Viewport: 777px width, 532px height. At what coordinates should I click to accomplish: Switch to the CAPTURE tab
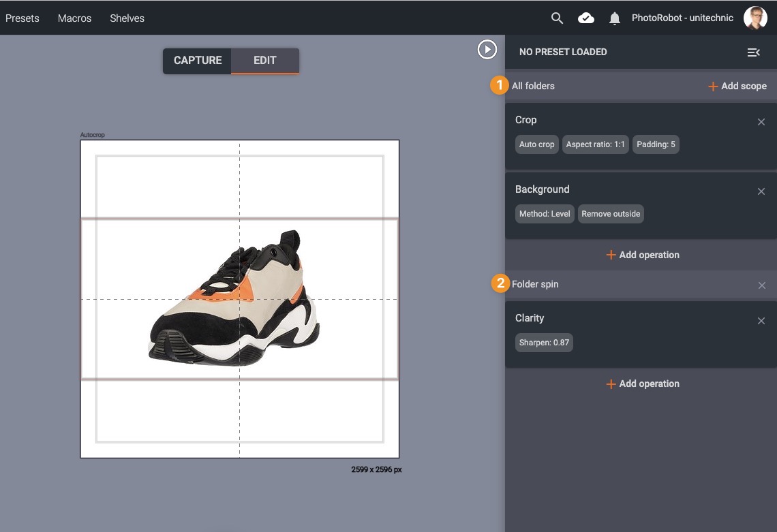[x=197, y=60]
